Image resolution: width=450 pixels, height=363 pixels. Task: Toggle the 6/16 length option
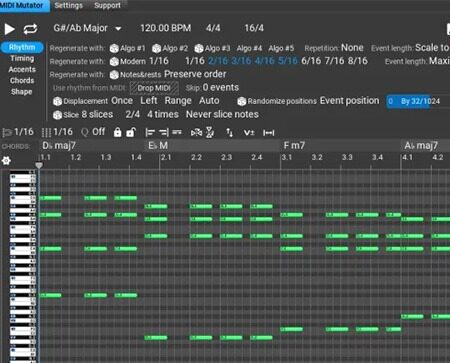[311, 61]
